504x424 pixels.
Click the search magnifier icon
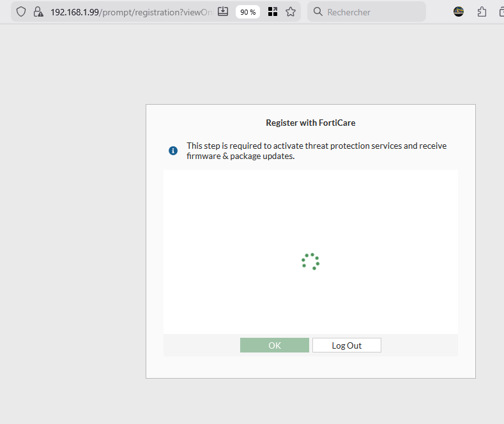318,11
